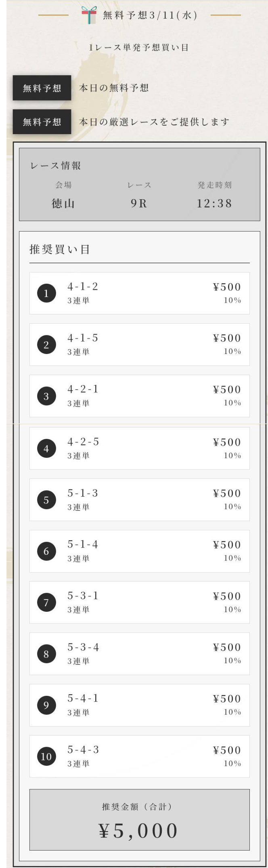Click the first 無料予想 black label button
Viewport: 268px width, 868px height.
coord(42,88)
